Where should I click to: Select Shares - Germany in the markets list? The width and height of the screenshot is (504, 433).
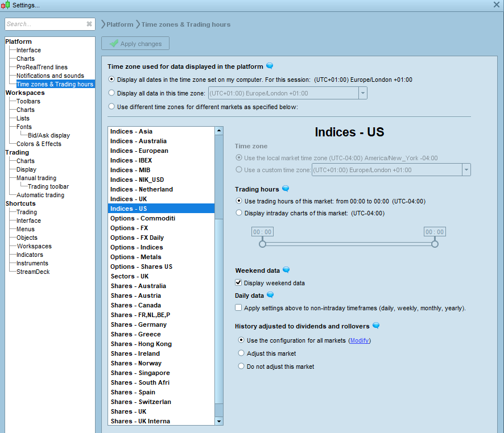pos(138,324)
